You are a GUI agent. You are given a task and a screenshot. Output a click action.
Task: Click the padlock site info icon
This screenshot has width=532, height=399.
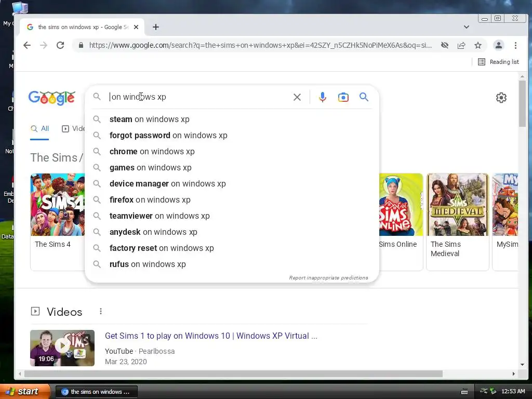[81, 45]
